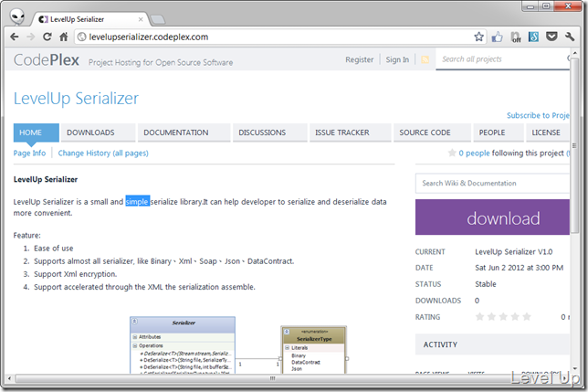Click the '0 people' following link
588x392 pixels.
coord(474,153)
